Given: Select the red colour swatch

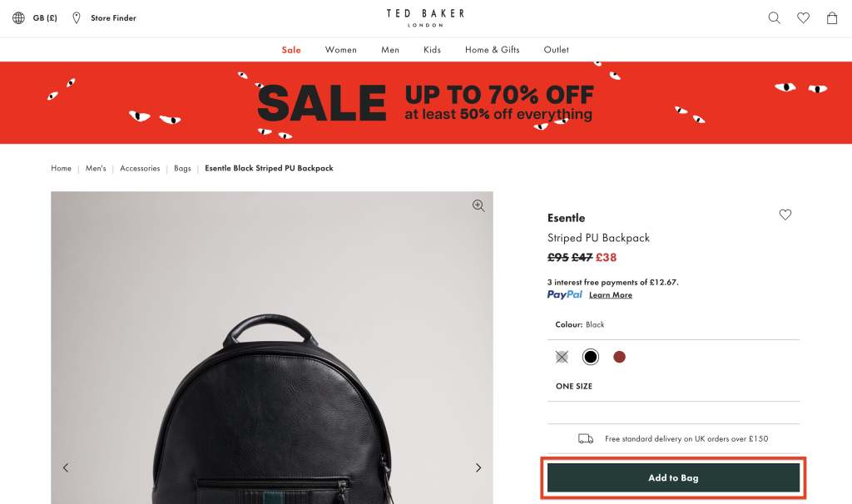Looking at the screenshot, I should pos(619,357).
